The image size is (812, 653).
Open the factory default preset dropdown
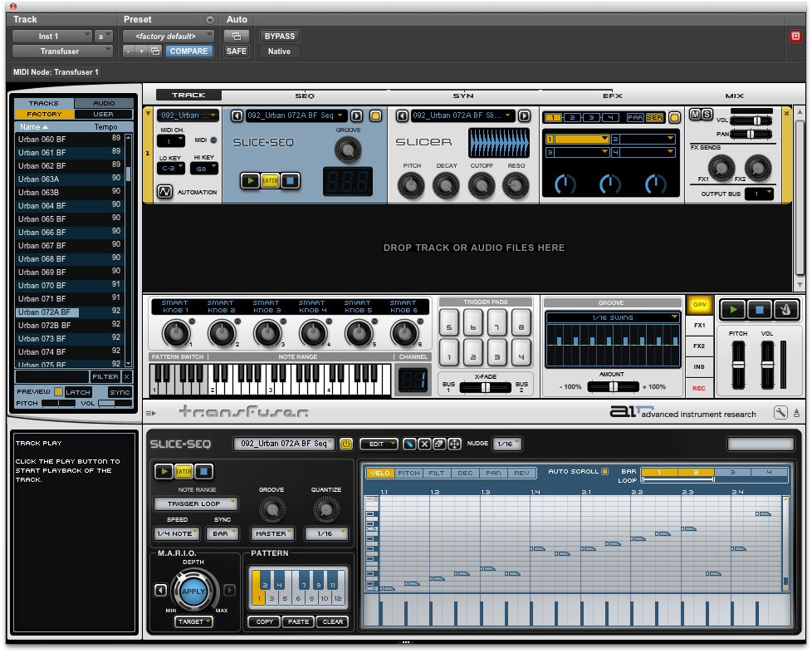(x=169, y=37)
